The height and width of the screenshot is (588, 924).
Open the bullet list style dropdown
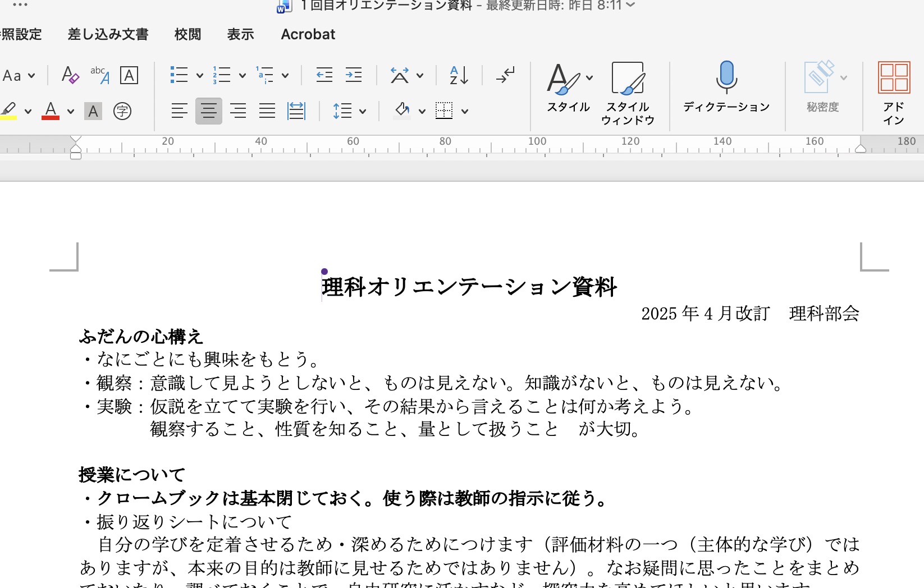[199, 75]
